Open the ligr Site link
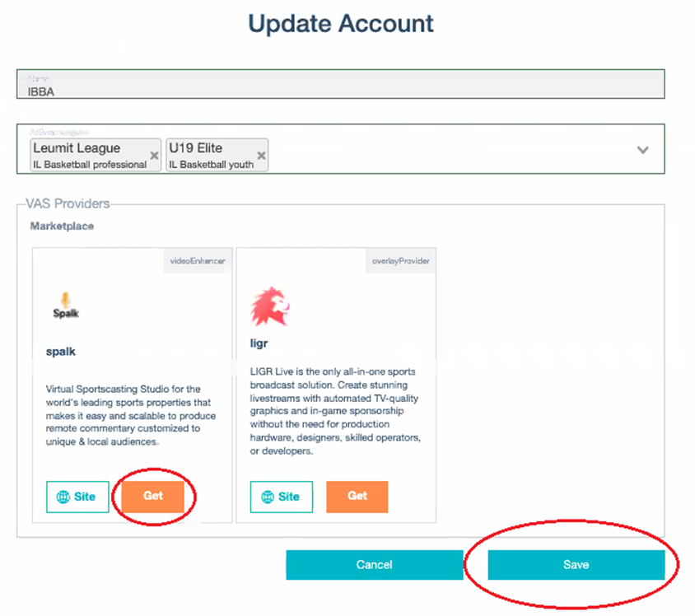This screenshot has height=616, width=695. click(282, 497)
